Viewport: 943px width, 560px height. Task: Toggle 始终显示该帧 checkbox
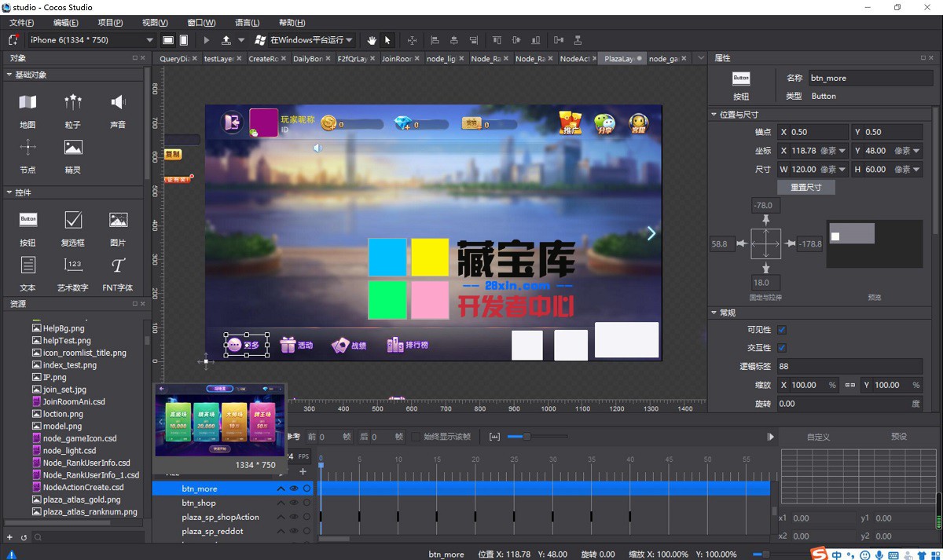[416, 437]
